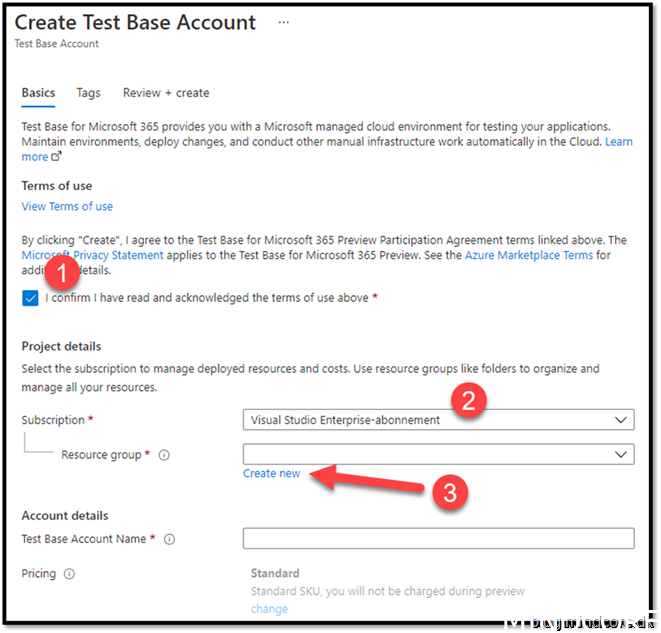Open the Resource group dropdown
This screenshot has width=661, height=633.
[x=438, y=455]
